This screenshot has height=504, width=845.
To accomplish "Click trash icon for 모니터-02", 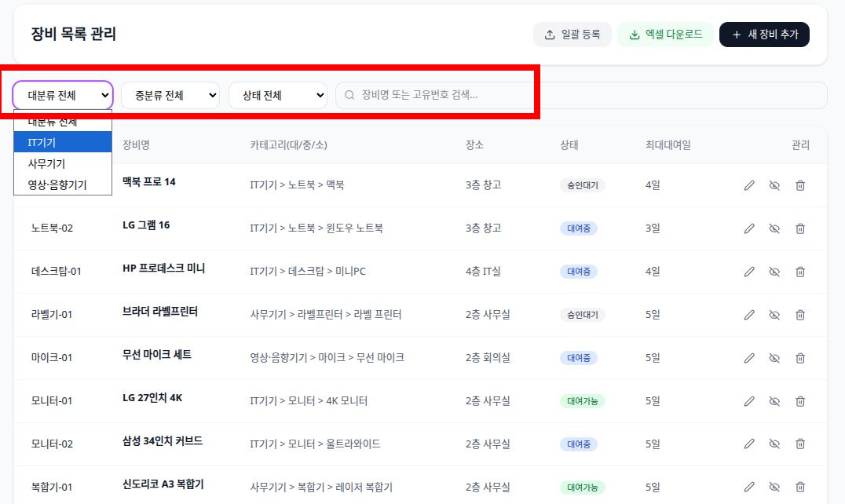I will point(800,444).
